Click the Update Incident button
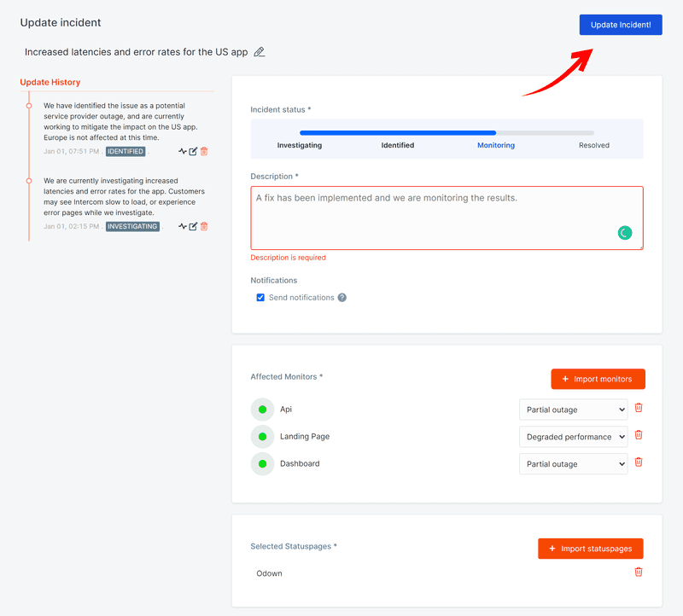683x616 pixels. [621, 25]
